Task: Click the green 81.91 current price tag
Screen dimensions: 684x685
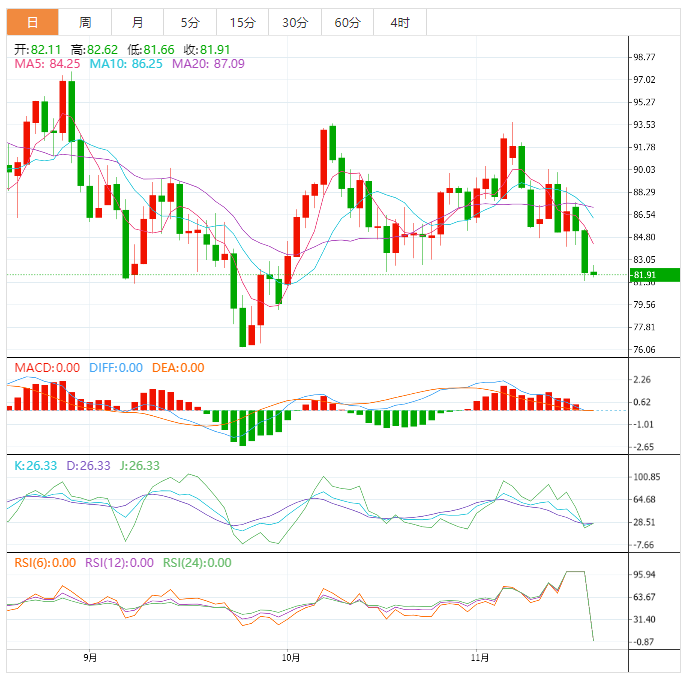Action: tap(643, 275)
